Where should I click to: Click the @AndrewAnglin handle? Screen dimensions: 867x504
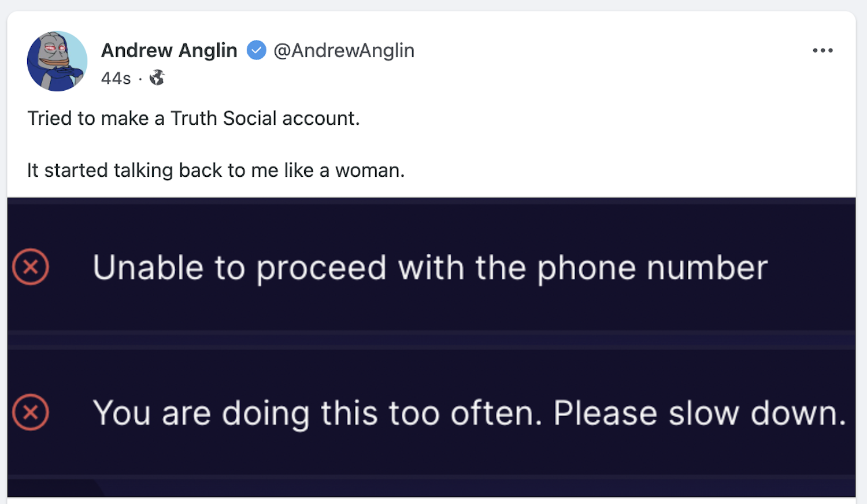tap(344, 51)
